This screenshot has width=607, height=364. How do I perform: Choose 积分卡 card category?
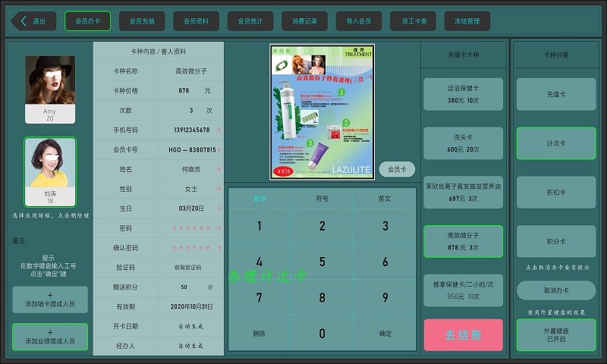click(x=556, y=241)
